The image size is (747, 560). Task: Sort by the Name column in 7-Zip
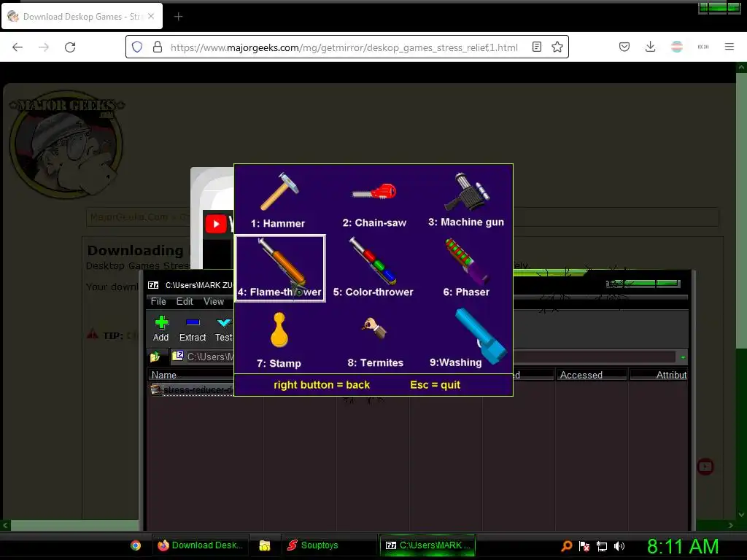click(190, 376)
